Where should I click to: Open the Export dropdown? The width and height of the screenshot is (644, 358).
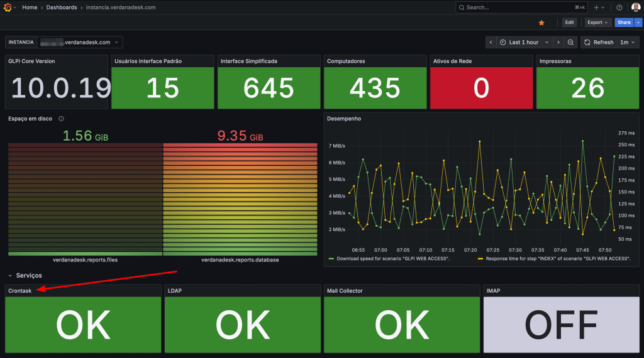(597, 23)
